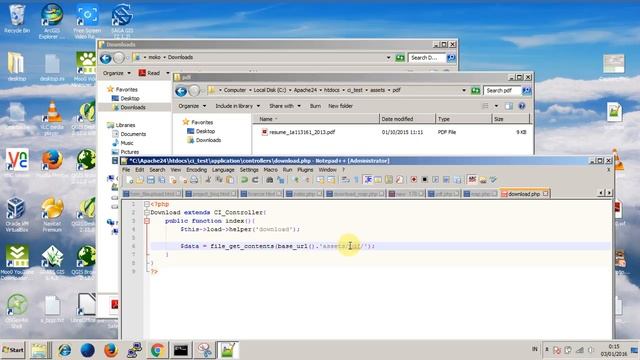
Task: Select the Recycle Bin desktop icon
Action: point(17,19)
